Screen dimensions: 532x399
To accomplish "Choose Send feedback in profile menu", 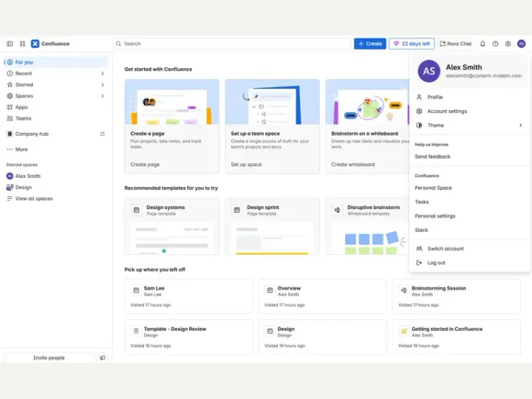I will 432,157.
